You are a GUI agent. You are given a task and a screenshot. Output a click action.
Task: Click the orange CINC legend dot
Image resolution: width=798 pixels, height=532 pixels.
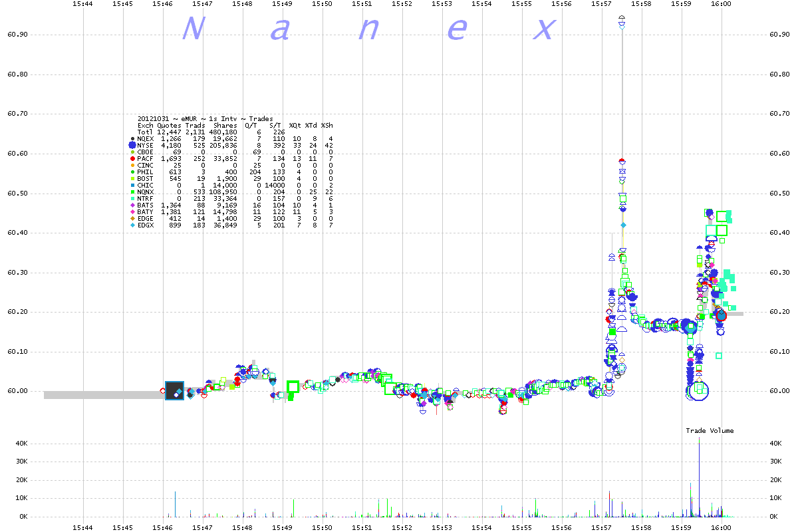pos(132,165)
